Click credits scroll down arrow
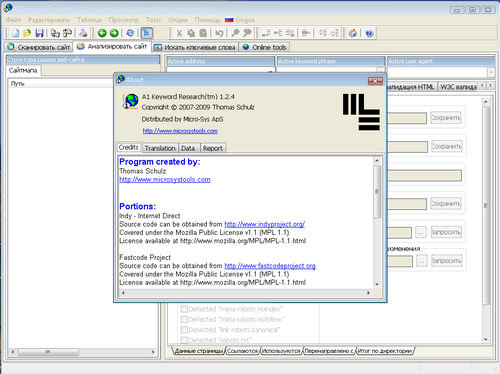500x374 pixels. [377, 284]
